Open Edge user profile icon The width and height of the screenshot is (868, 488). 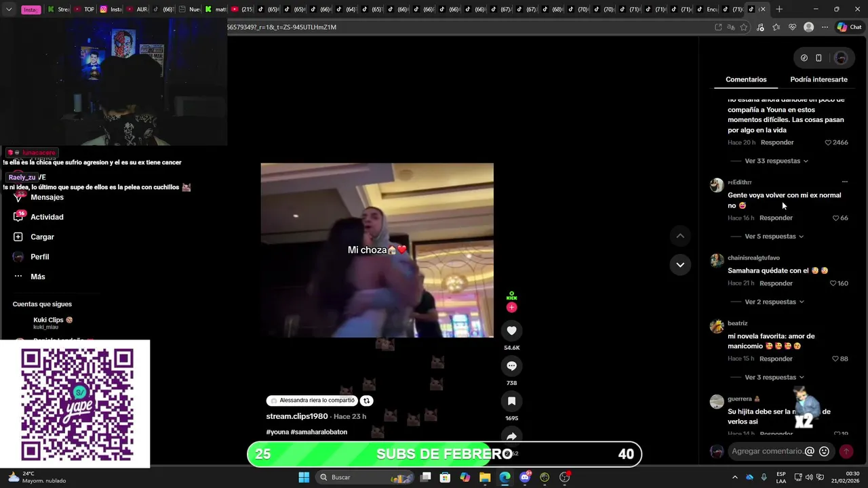coord(808,27)
